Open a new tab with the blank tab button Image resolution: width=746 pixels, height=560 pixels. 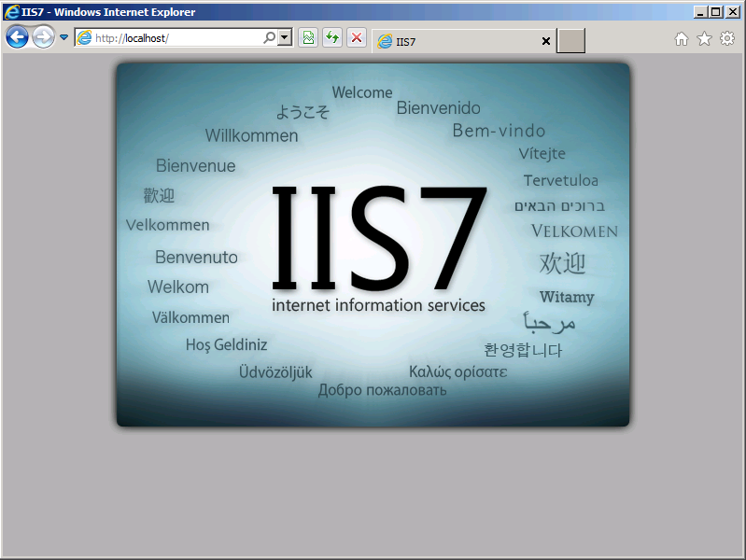pos(570,41)
